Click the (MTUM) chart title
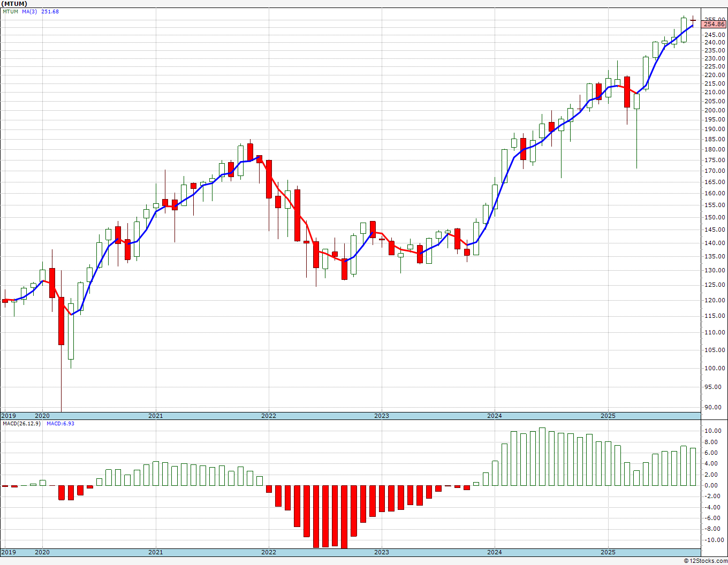 (x=14, y=4)
